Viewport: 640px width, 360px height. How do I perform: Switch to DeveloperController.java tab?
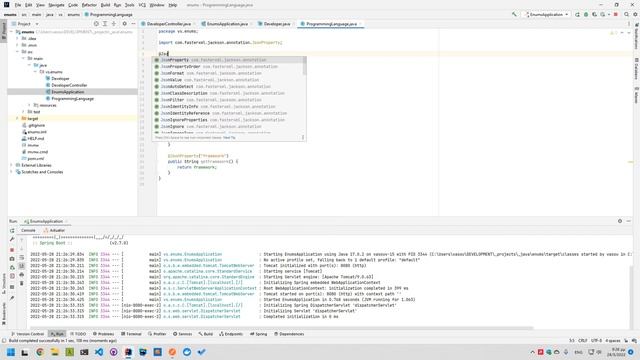(168, 24)
